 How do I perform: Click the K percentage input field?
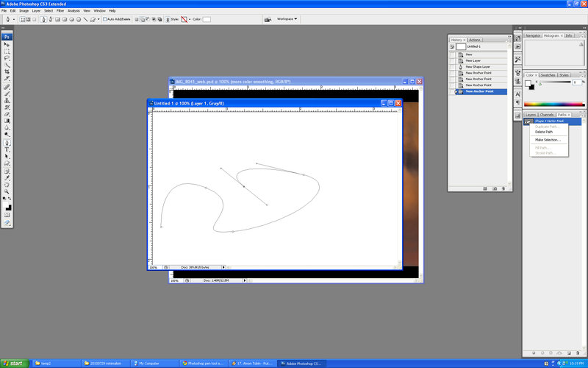577,82
